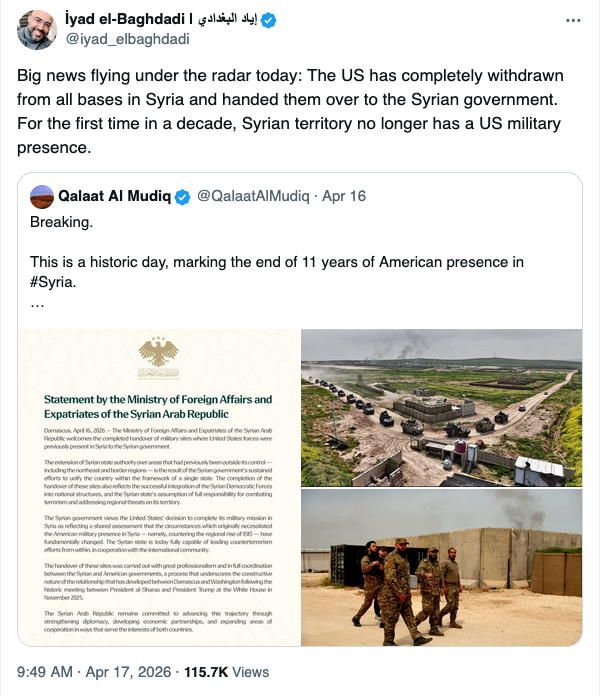Click Qalaat Al Mudiq's verified badge
The height and width of the screenshot is (696, 603).
tap(182, 197)
